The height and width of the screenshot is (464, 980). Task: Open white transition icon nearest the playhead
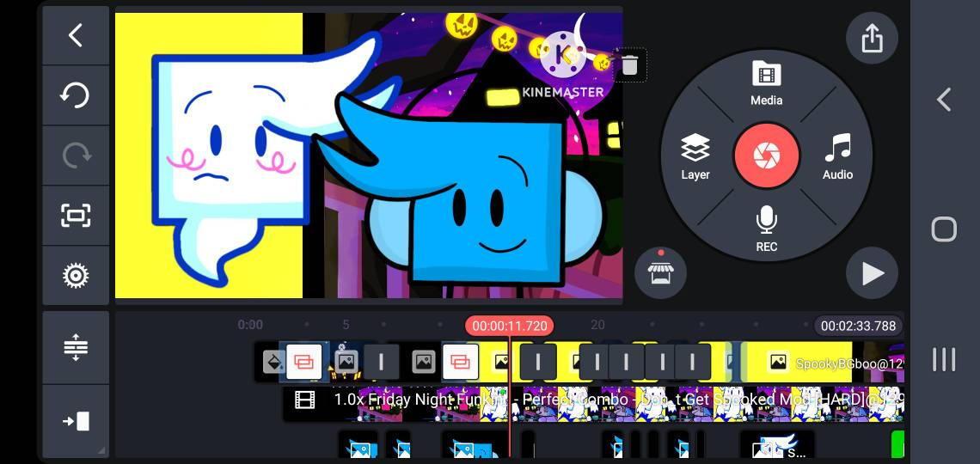461,362
